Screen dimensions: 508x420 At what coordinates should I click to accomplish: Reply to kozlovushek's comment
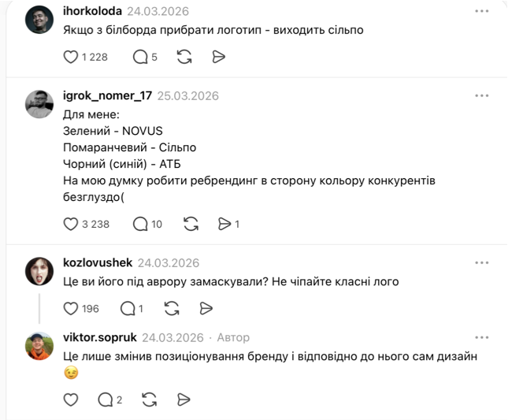point(127,308)
